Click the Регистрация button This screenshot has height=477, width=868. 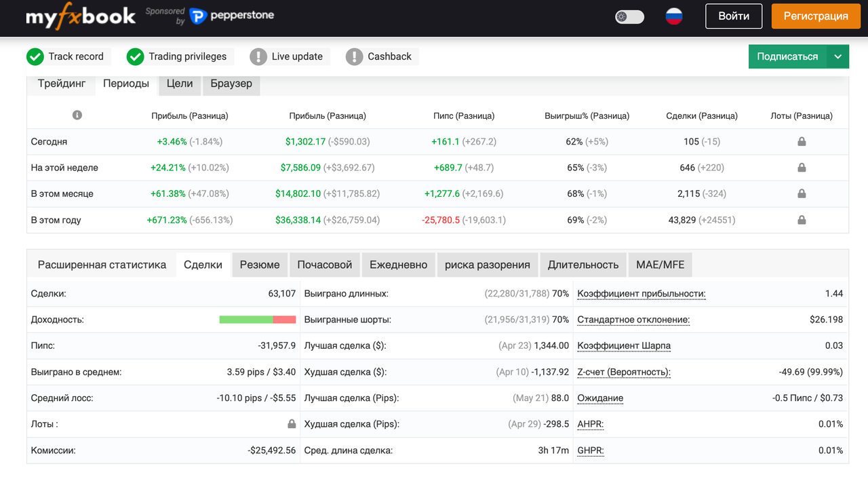pos(816,16)
